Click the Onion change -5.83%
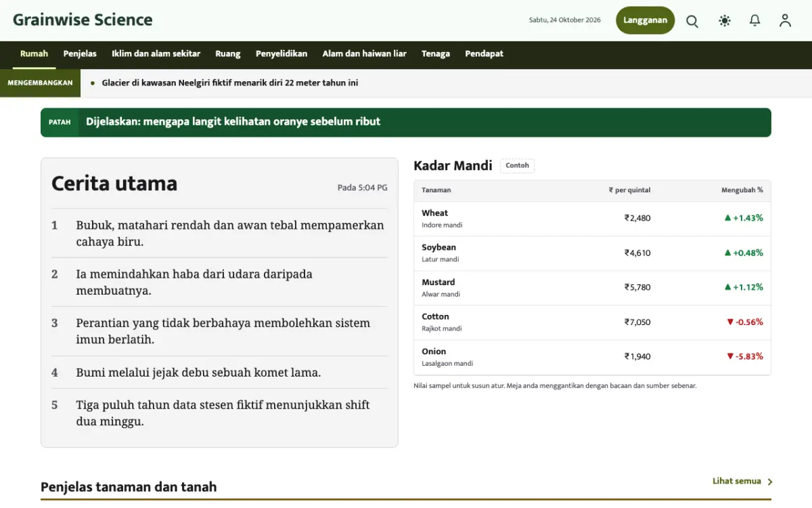 745,356
